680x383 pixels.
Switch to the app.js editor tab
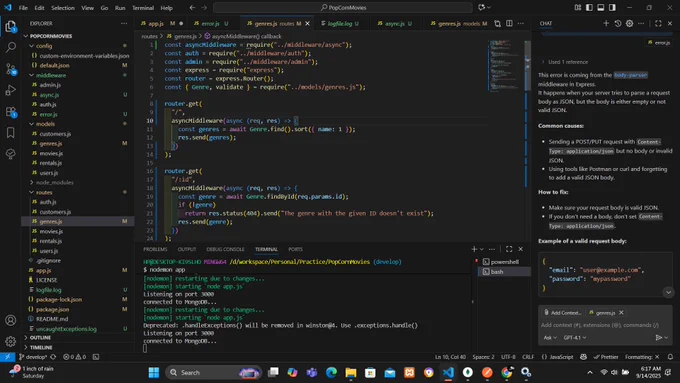[156, 23]
